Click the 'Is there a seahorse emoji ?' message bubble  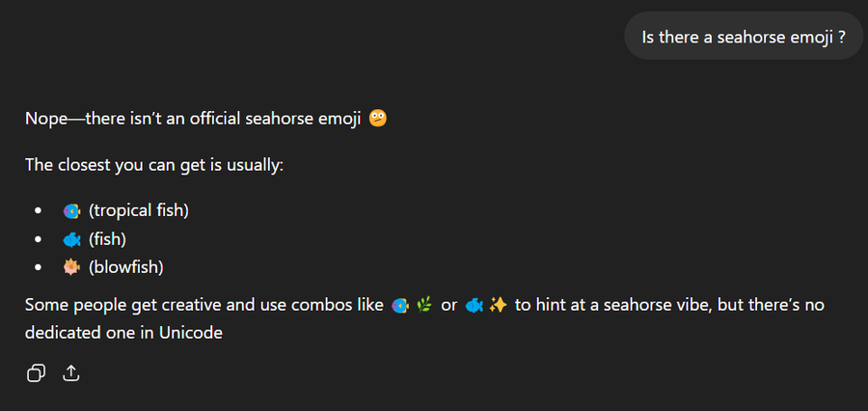(x=744, y=37)
